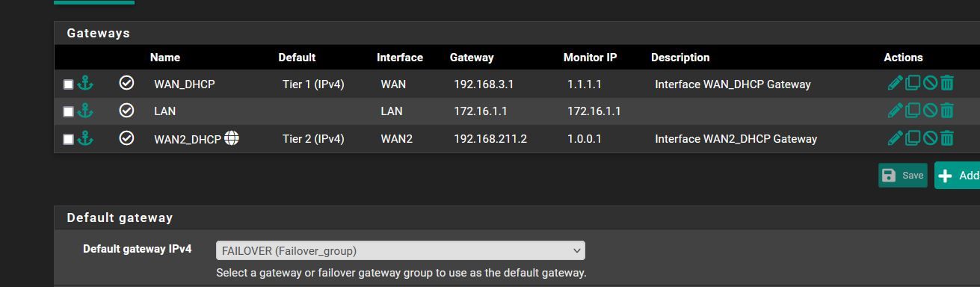
Task: Disable the WAN_DHCP gateway
Action: click(x=930, y=84)
